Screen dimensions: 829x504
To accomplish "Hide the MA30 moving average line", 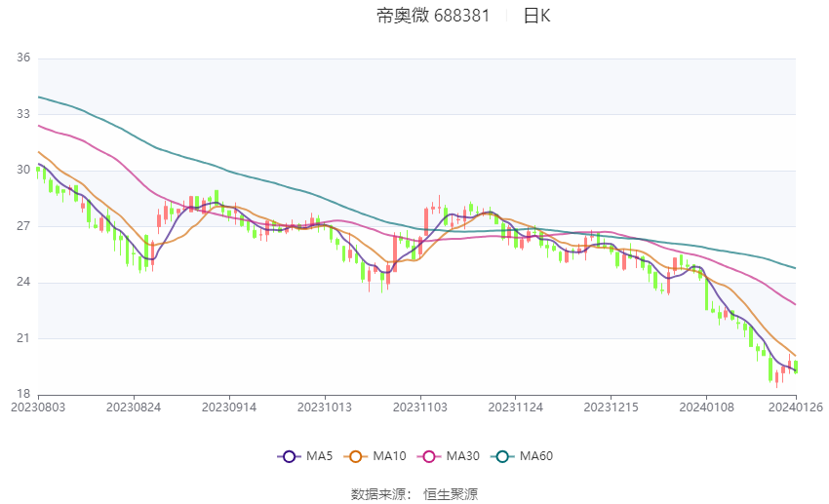I will click(429, 456).
